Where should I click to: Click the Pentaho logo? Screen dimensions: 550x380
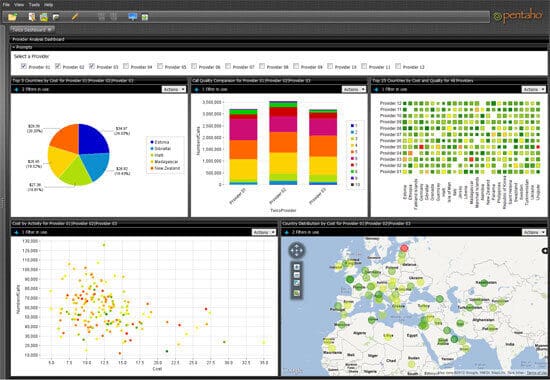[x=518, y=16]
